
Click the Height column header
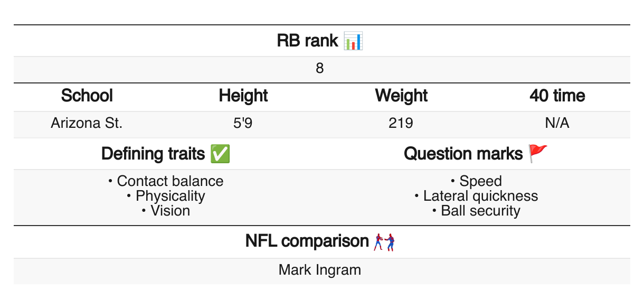(x=243, y=96)
